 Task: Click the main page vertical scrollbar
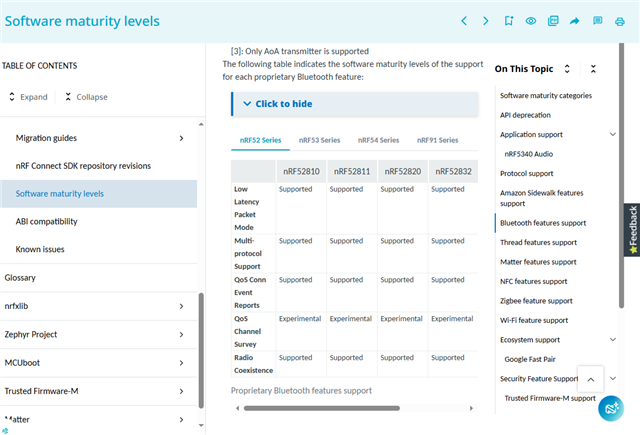pos(621,175)
